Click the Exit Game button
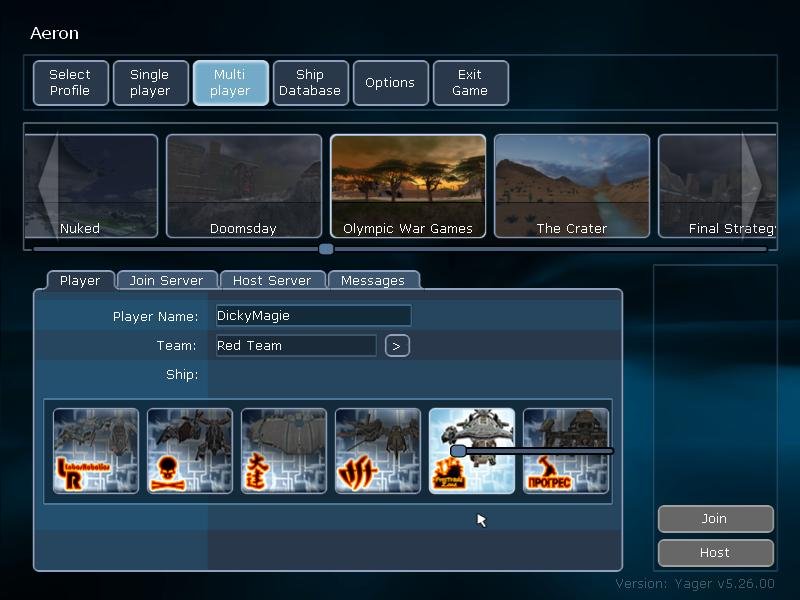Screen dimensions: 800x600 [x=470, y=83]
